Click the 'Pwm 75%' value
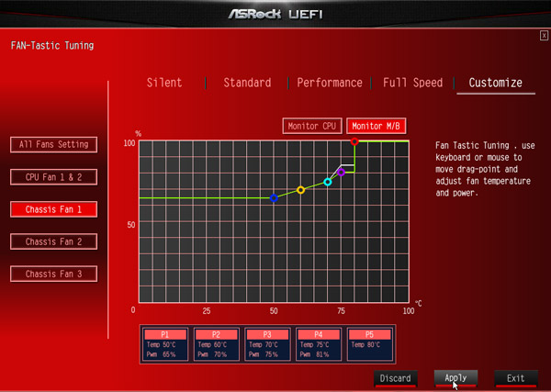This screenshot has width=551, height=392. click(264, 354)
